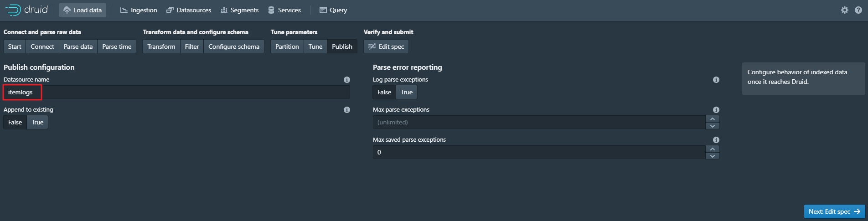The width and height of the screenshot is (868, 221).
Task: Open the Datasources view
Action: [189, 10]
